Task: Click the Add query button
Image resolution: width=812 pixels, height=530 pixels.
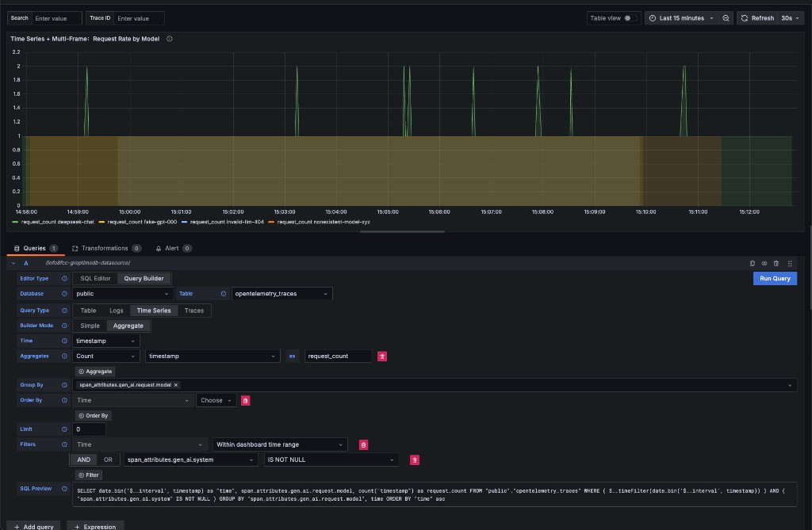Action: coord(33,526)
